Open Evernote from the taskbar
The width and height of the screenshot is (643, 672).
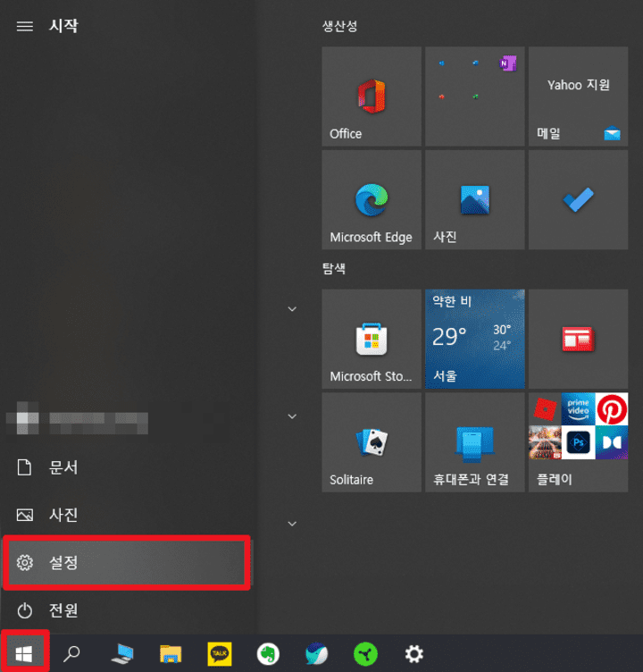tap(268, 654)
